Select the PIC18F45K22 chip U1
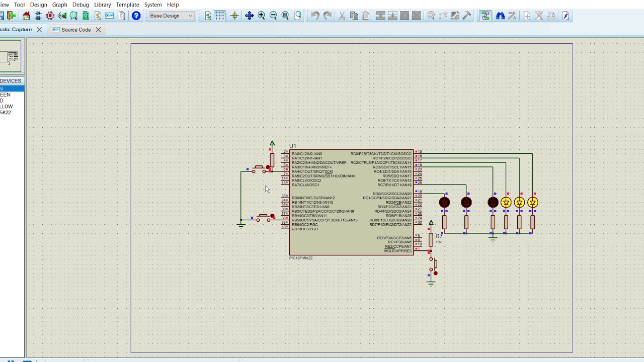The image size is (644, 362). pos(351,202)
